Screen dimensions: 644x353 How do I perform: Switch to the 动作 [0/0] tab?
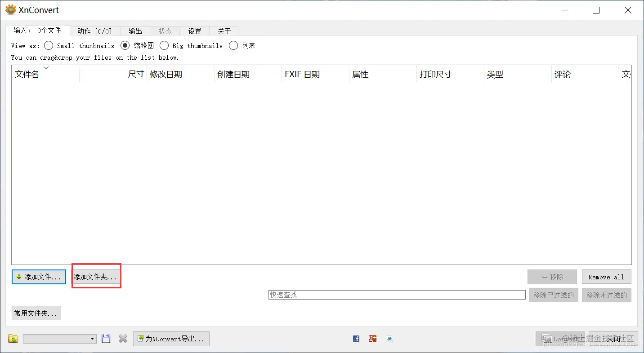click(x=94, y=31)
